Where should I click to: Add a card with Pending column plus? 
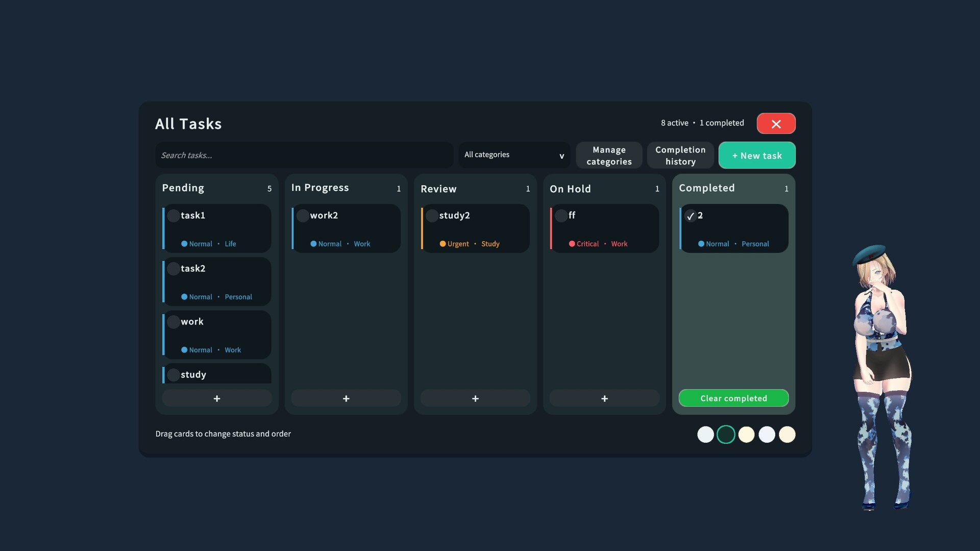point(217,398)
